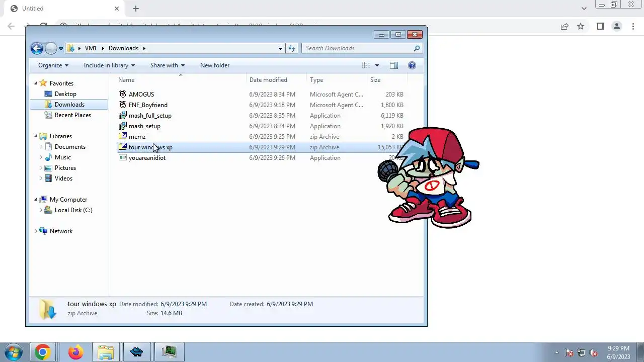The width and height of the screenshot is (644, 362).
Task: Open the Include in library menu
Action: pos(109,65)
